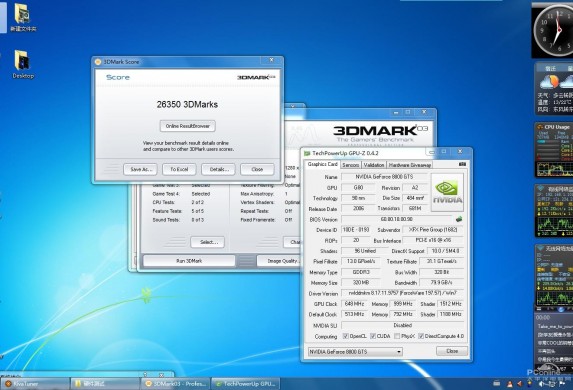Viewport: 573px width, 390px height.
Task: Click the To Excel button
Action: [x=179, y=169]
